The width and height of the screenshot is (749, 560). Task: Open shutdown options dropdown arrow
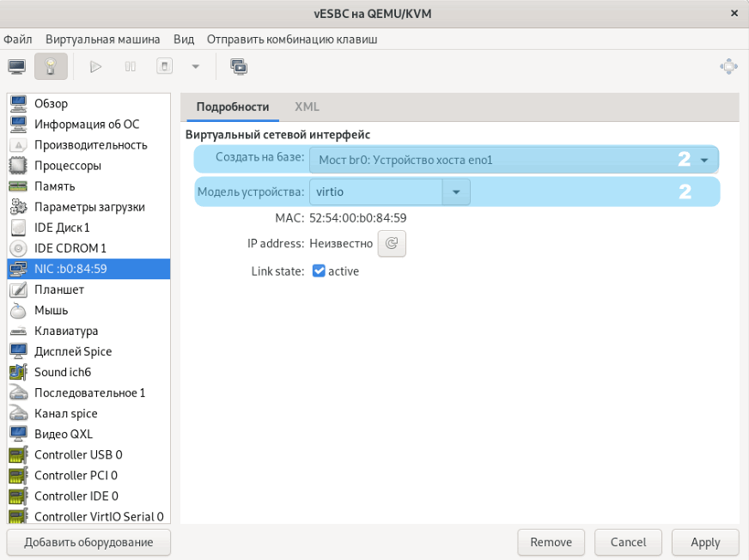click(x=195, y=66)
